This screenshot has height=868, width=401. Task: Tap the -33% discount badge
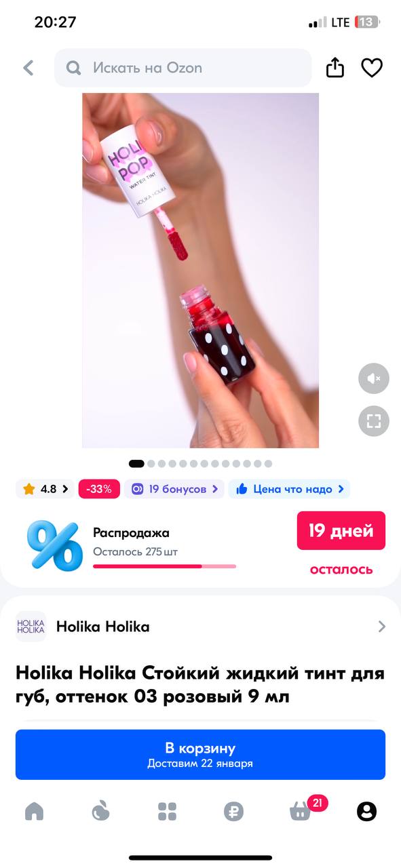point(99,489)
